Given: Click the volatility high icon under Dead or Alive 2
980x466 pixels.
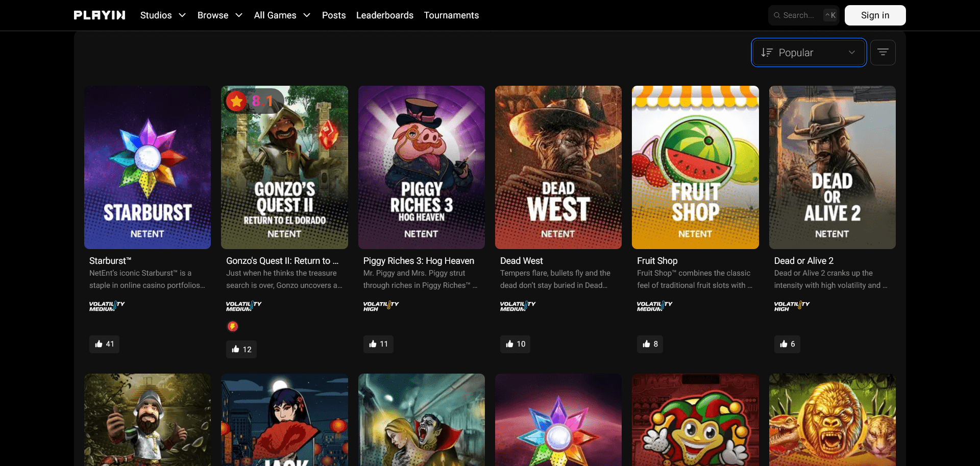Looking at the screenshot, I should (x=791, y=306).
